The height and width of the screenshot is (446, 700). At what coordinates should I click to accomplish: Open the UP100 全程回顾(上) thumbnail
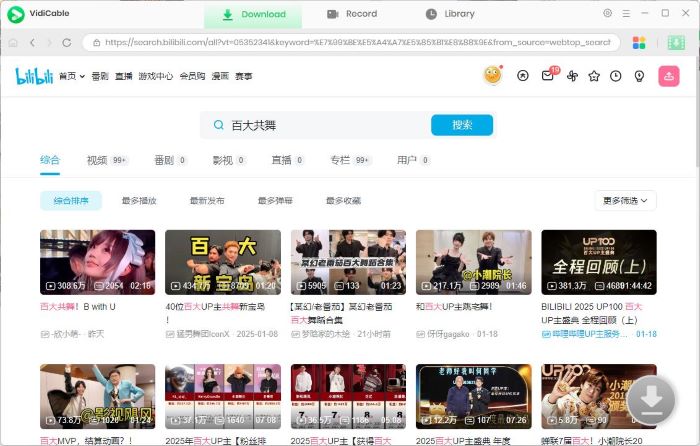coord(599,263)
